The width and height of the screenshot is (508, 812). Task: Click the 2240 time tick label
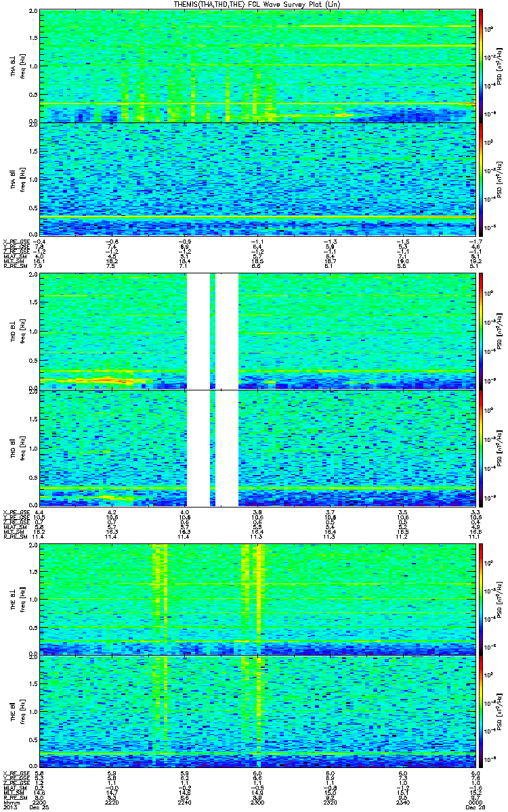[184, 801]
